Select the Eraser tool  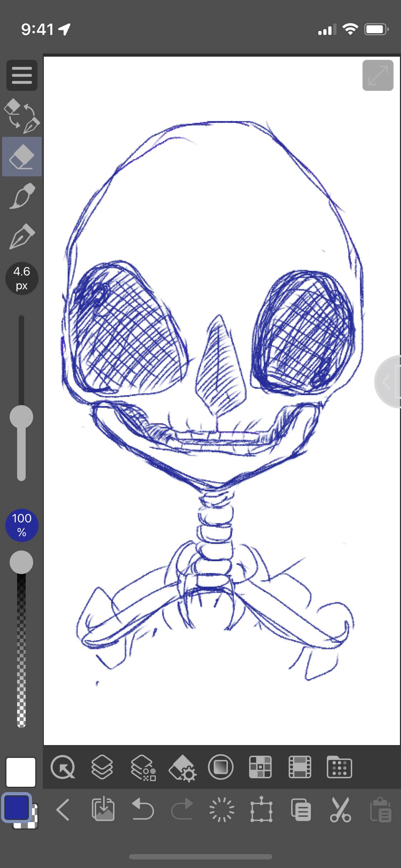(x=22, y=156)
